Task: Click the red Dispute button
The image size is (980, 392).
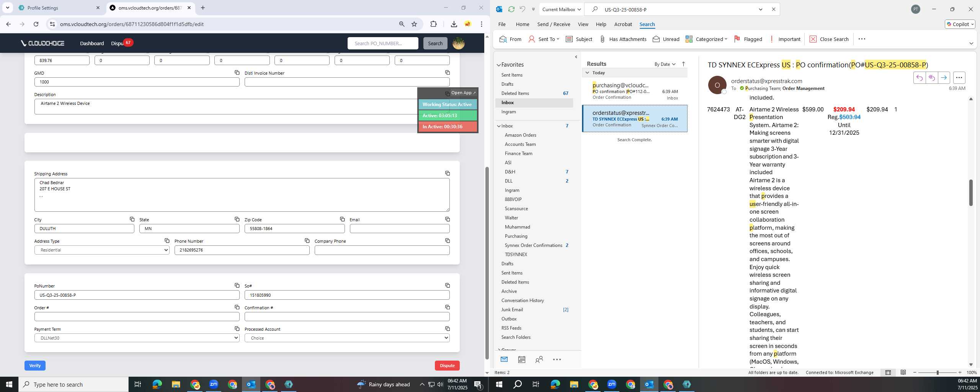Action: (447, 366)
